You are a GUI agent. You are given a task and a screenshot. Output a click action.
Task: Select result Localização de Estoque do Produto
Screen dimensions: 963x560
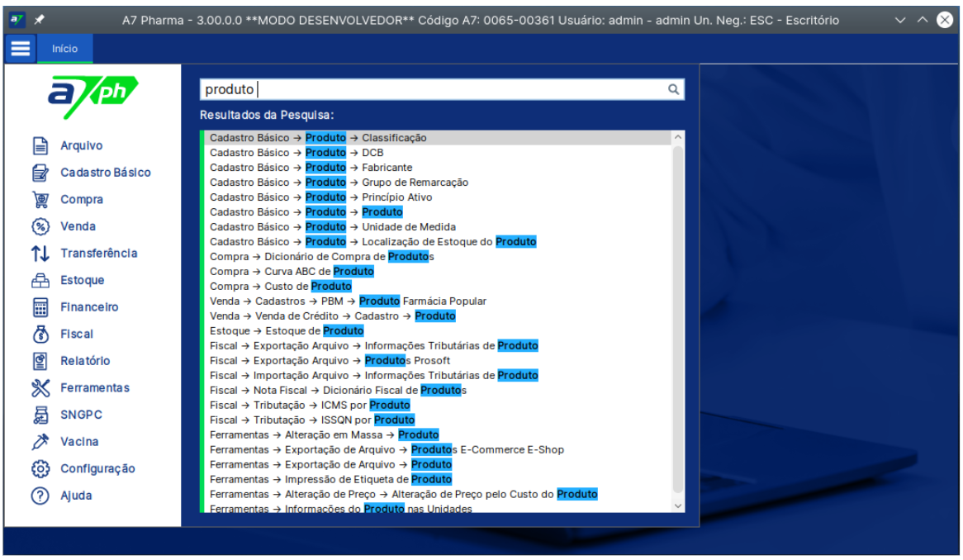coord(438,242)
